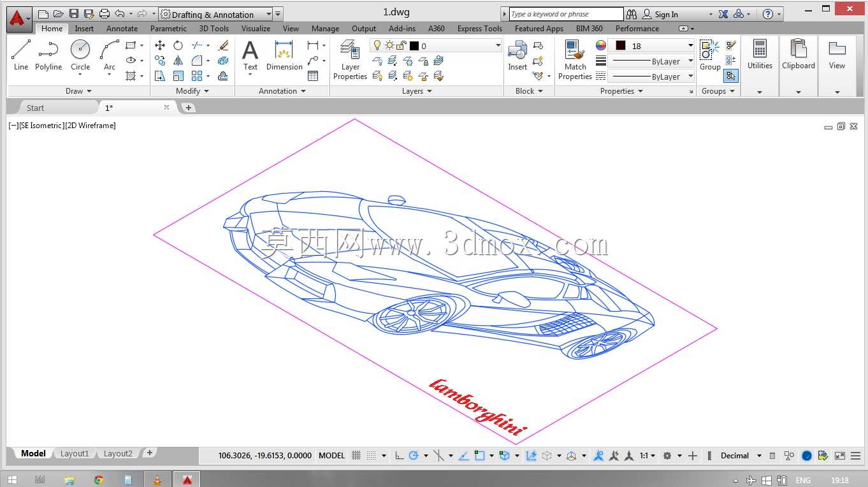Switch to the Annotate ribbon tab
The height and width of the screenshot is (487, 868).
tap(122, 28)
